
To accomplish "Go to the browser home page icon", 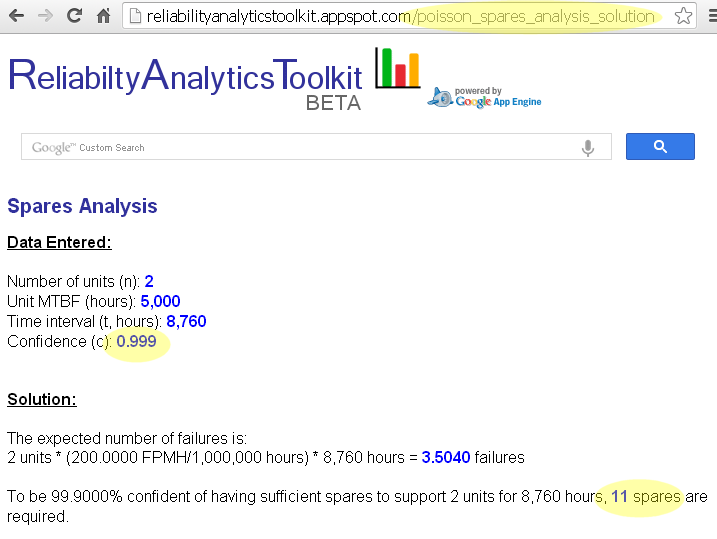I will point(103,16).
